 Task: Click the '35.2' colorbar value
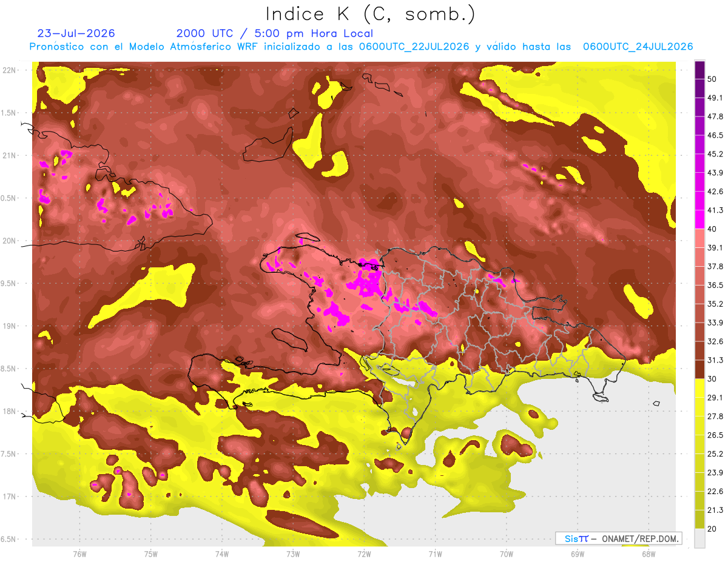[715, 304]
